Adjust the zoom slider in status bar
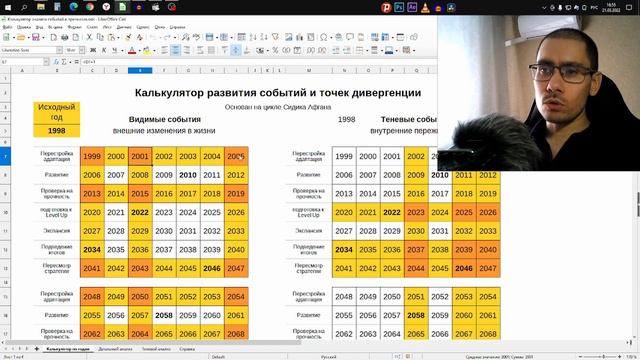The image size is (640, 360). point(603,357)
